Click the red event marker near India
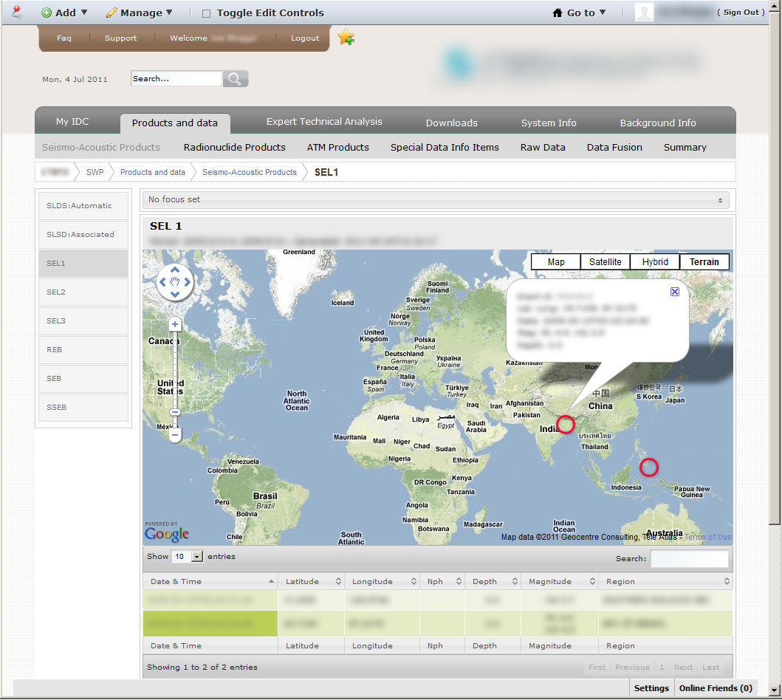 tap(566, 425)
